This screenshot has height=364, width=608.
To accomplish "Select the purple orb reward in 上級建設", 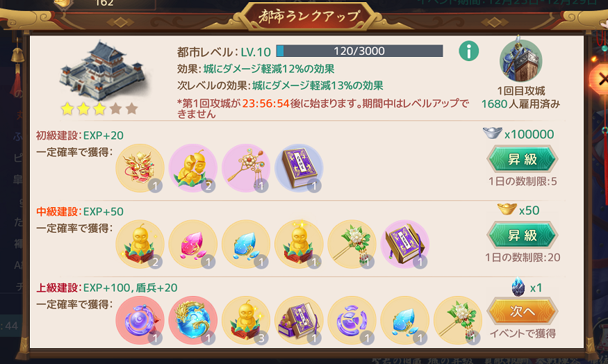I will click(140, 320).
